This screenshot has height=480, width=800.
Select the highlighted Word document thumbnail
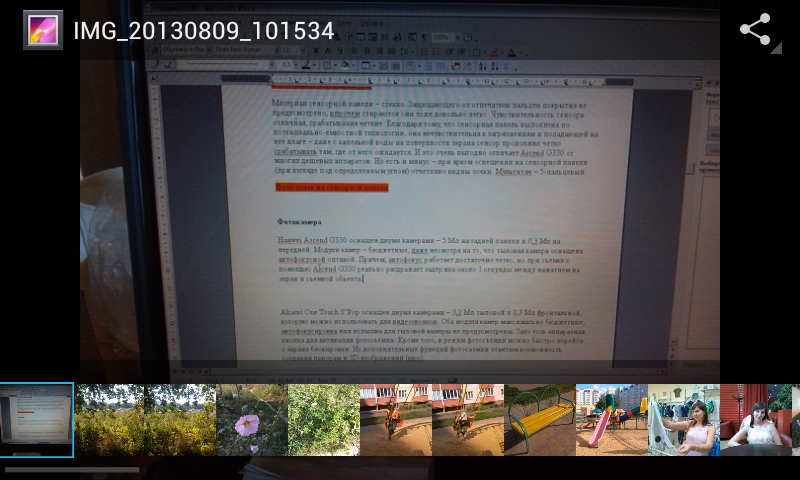point(37,420)
